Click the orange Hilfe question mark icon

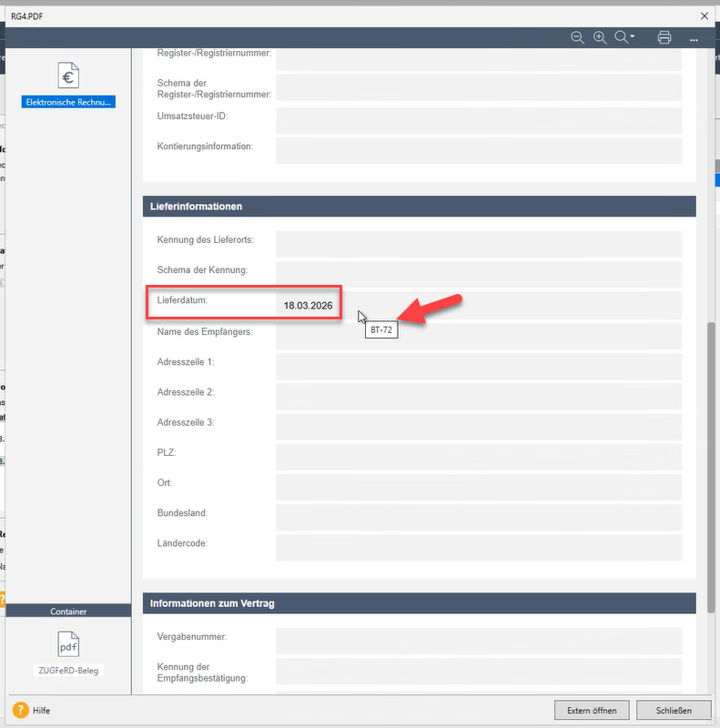coord(20,710)
